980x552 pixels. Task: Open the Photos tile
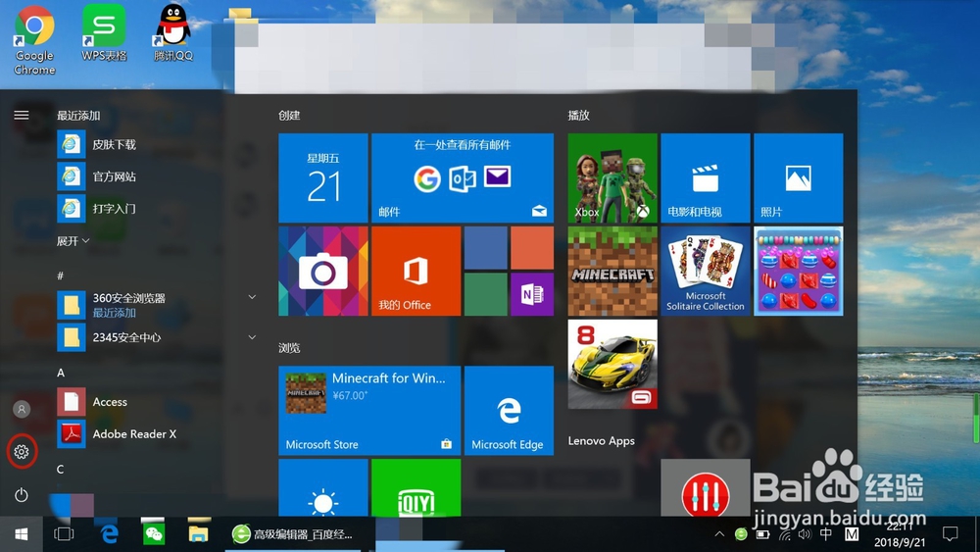[798, 178]
